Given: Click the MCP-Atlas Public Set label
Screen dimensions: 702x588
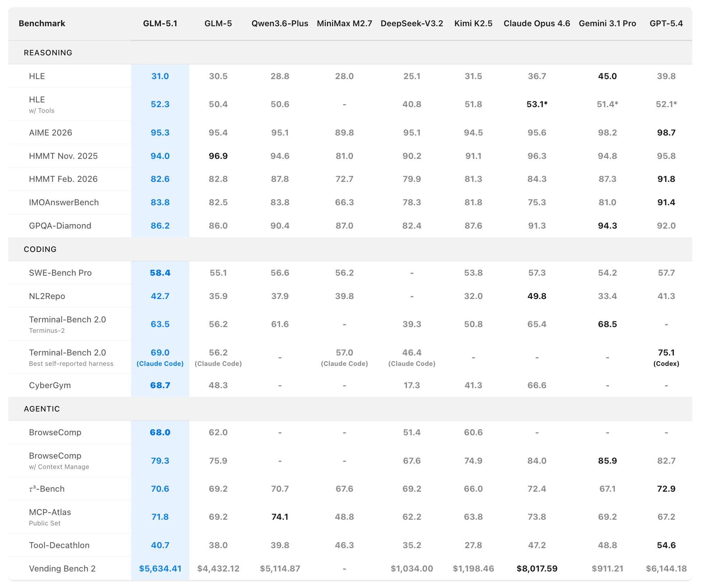Looking at the screenshot, I should (50, 517).
